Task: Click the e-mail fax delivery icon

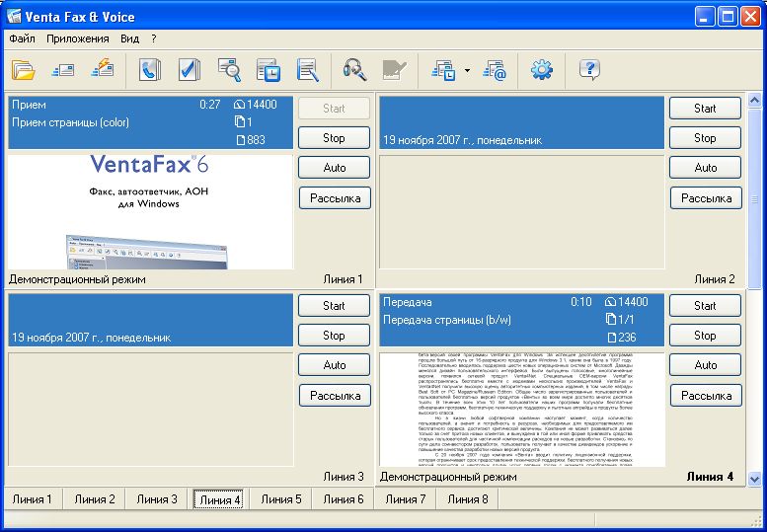Action: tap(494, 70)
